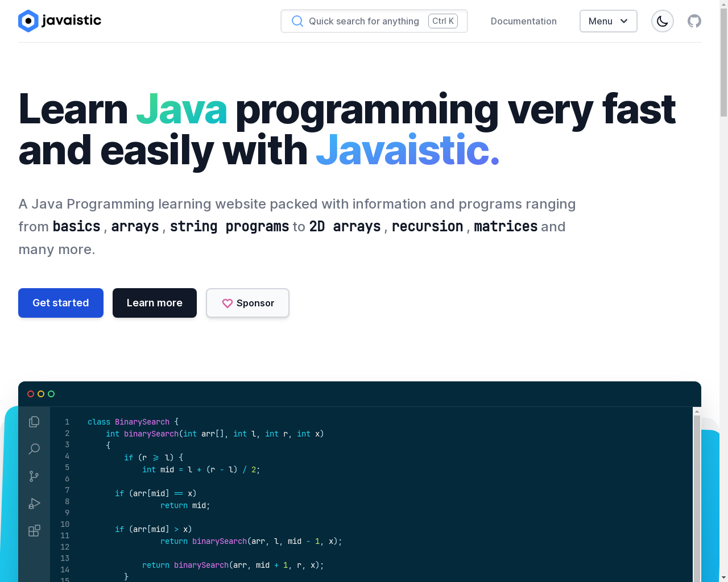The height and width of the screenshot is (582, 728).
Task: Click the red dot in code window
Action: click(x=31, y=394)
